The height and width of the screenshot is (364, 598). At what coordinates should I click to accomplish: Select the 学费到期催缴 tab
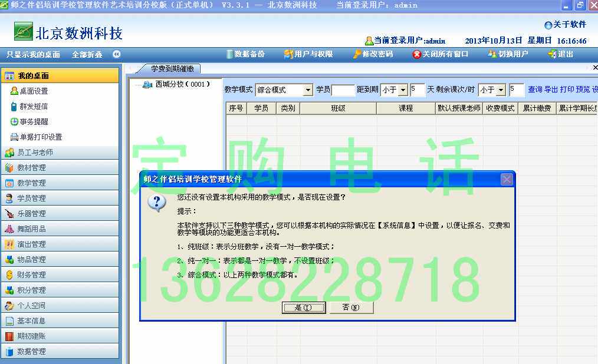(x=172, y=68)
